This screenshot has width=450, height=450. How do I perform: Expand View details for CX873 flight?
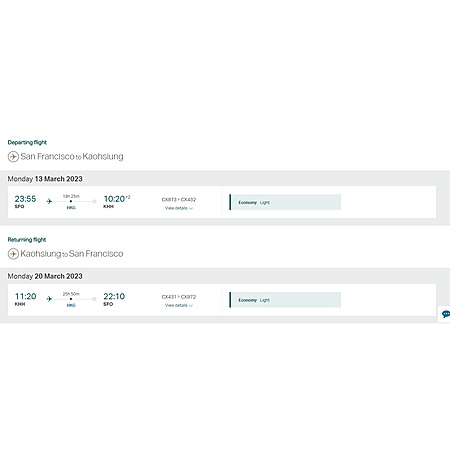179,208
